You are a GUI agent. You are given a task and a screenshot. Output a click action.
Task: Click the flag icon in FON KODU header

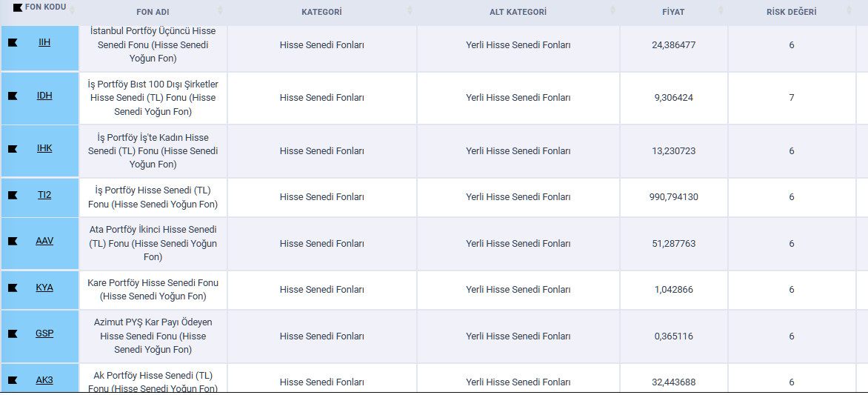(18, 8)
